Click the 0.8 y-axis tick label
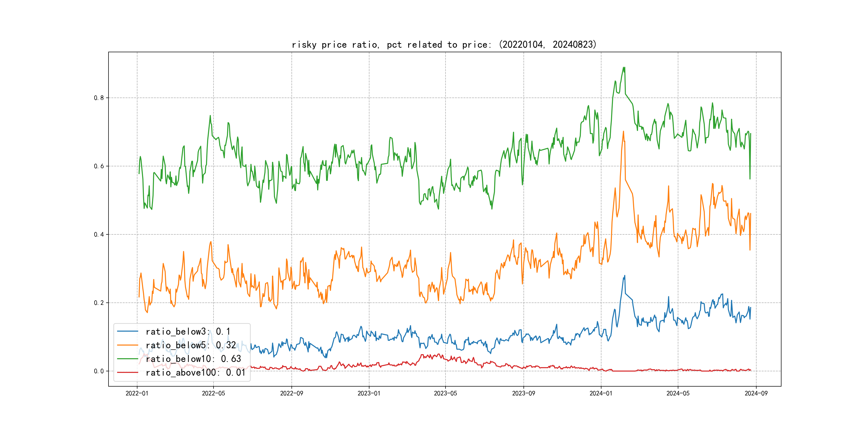Screen dimensions: 868x434 tap(99, 98)
